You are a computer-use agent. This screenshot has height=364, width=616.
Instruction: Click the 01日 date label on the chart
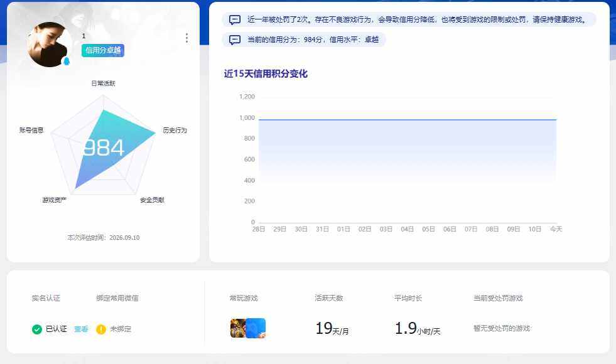343,229
